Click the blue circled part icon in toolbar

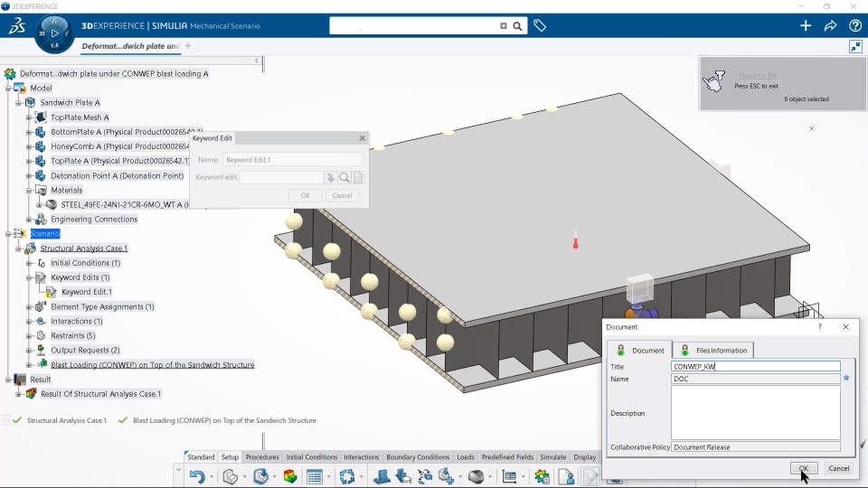click(x=260, y=476)
